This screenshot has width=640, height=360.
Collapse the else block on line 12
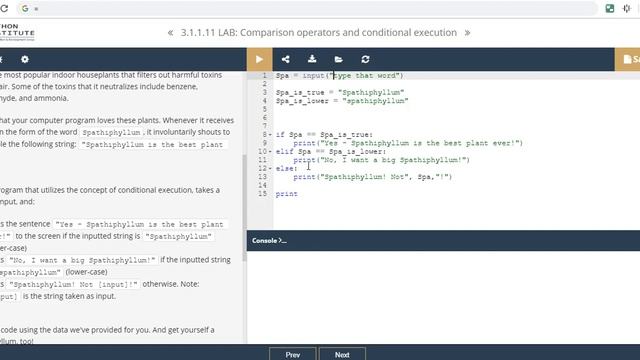(x=270, y=168)
